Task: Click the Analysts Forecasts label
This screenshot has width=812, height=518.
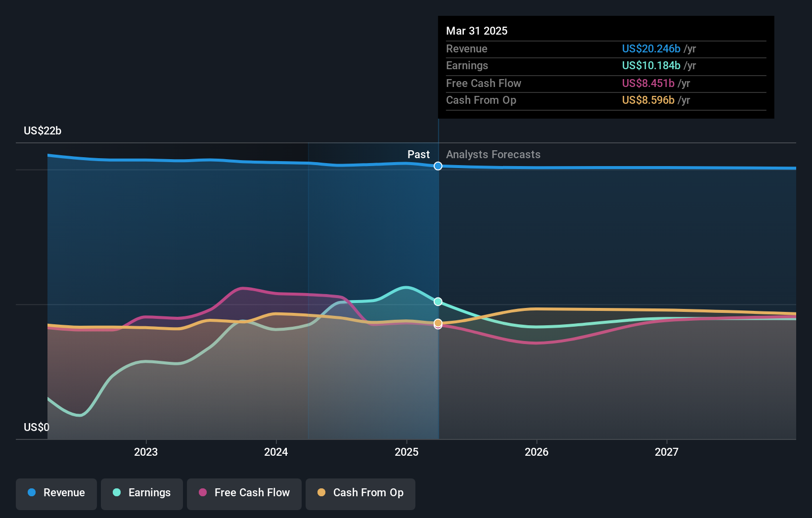Action: click(493, 154)
